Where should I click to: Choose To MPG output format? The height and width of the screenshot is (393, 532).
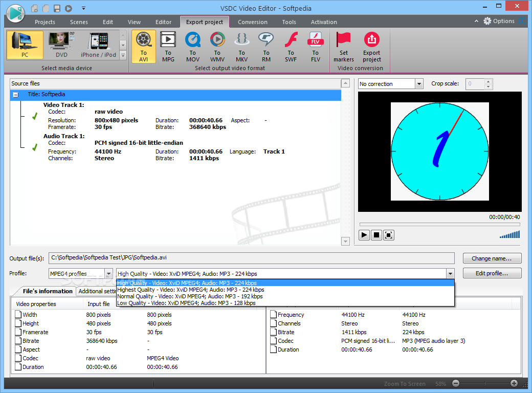168,47
